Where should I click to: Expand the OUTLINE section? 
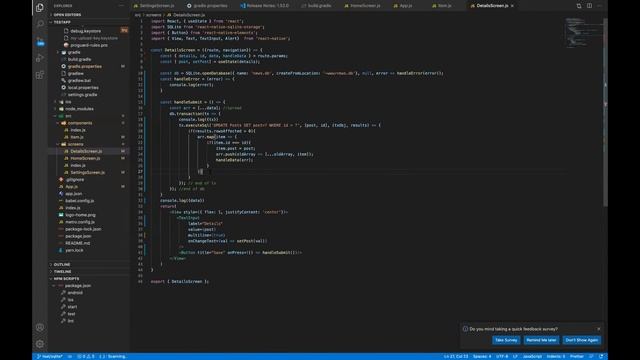(x=62, y=264)
